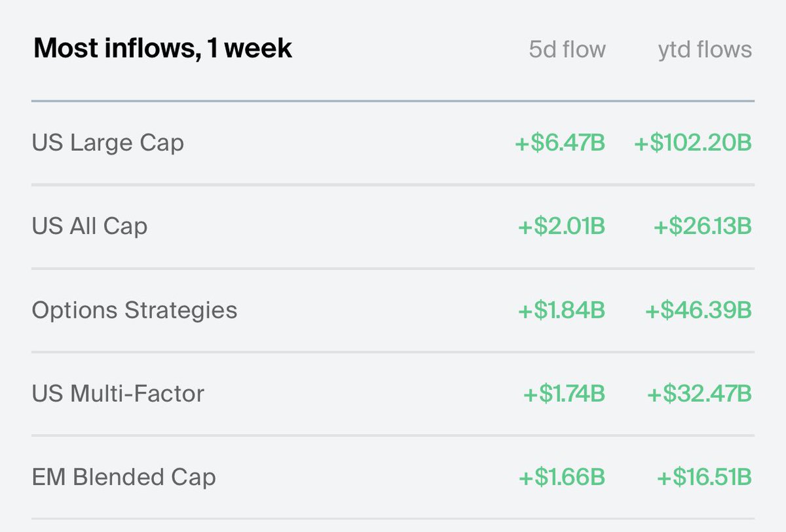Select the 5d flow column header

pyautogui.click(x=567, y=50)
